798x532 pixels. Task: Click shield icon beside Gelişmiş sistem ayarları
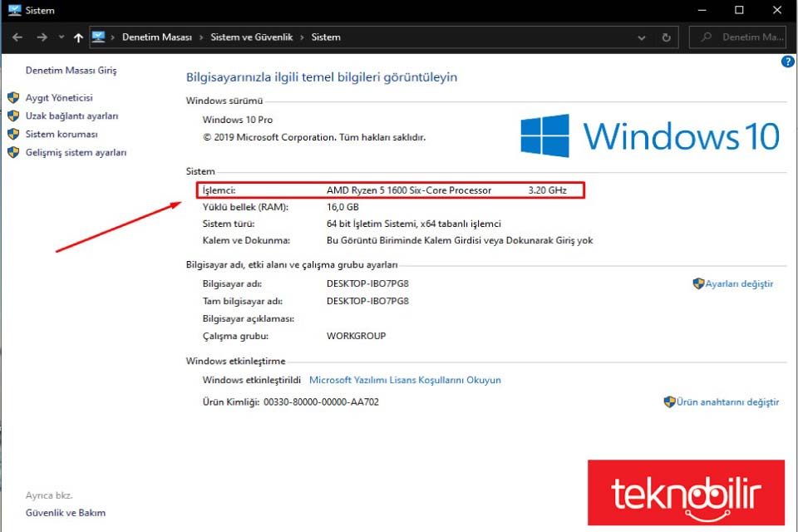14,153
